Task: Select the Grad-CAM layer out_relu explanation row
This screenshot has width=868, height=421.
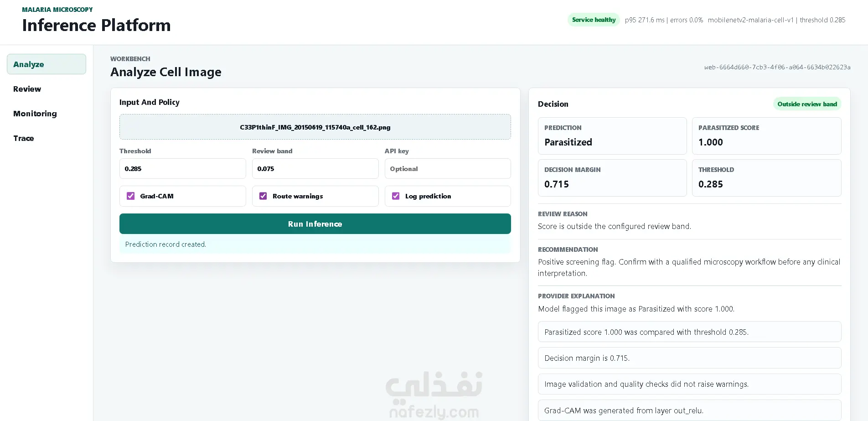Action: point(689,410)
